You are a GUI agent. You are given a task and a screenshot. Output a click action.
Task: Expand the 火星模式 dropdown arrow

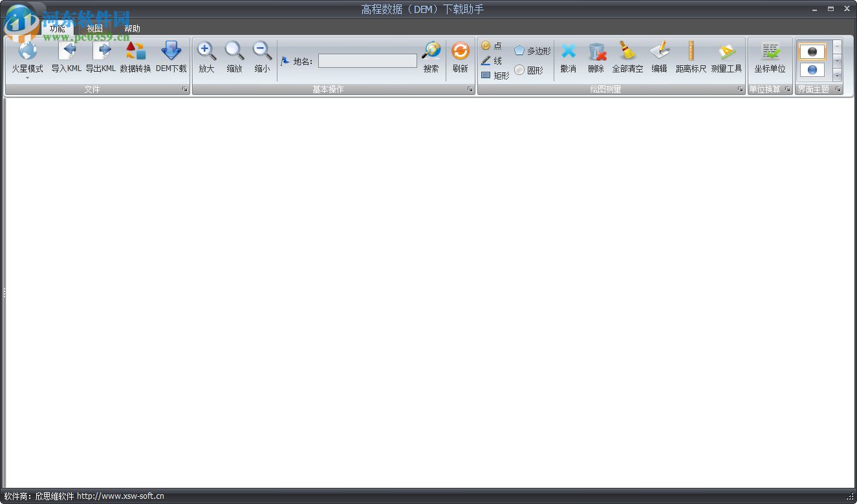27,78
